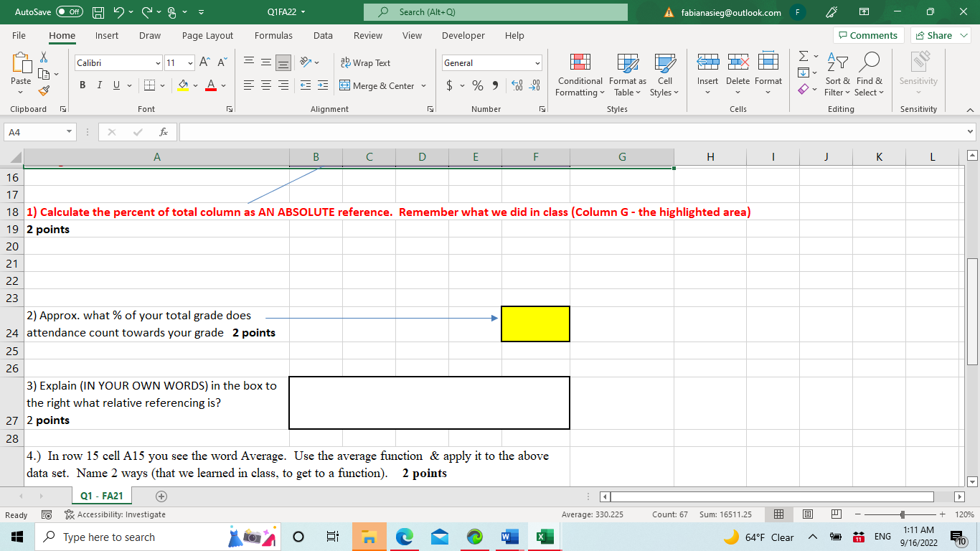Click the Increase Indent icon
This screenshot has width=980, height=551.
point(322,85)
